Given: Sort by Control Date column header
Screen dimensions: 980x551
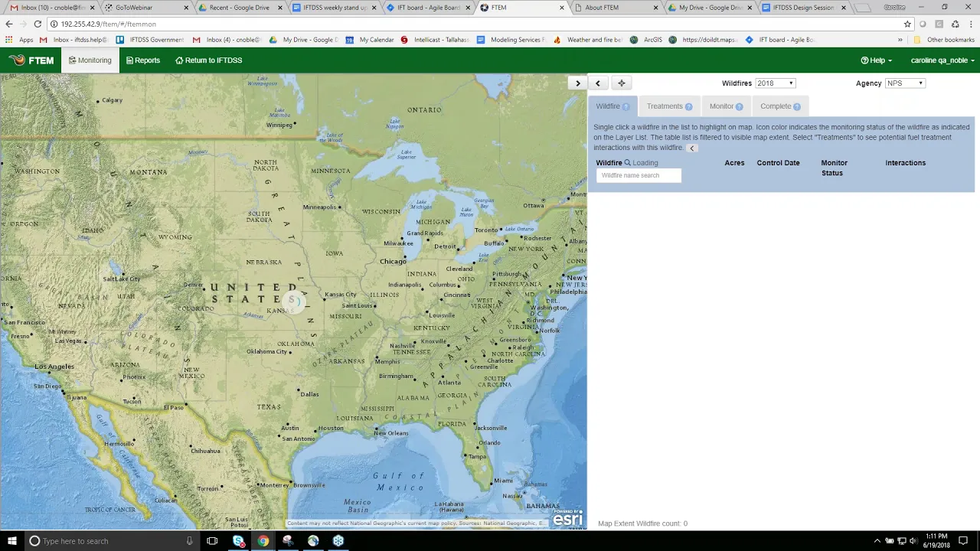Looking at the screenshot, I should click(x=778, y=163).
